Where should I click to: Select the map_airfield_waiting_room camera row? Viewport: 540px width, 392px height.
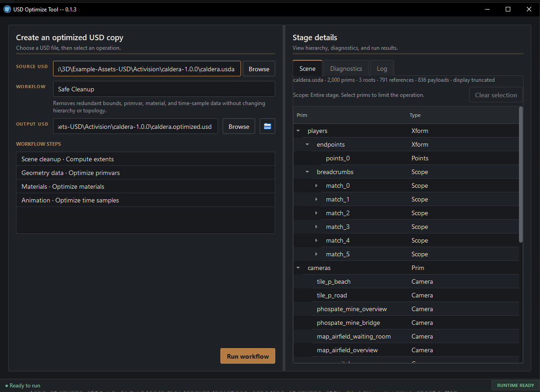pyautogui.click(x=406, y=337)
